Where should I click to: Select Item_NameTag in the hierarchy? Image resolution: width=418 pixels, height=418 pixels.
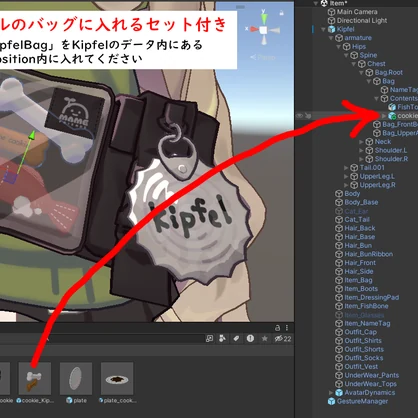click(367, 323)
